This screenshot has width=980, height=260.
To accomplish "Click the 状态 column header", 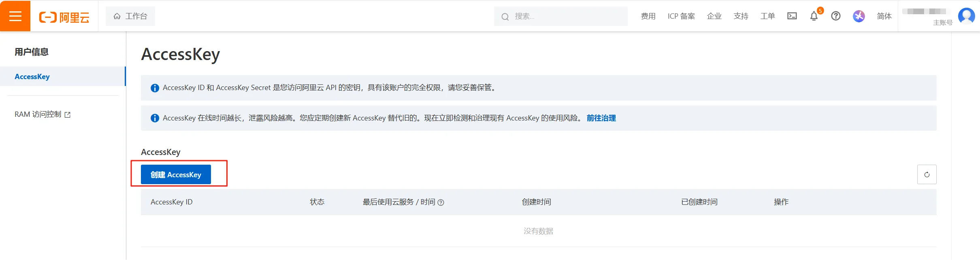I will pyautogui.click(x=317, y=202).
